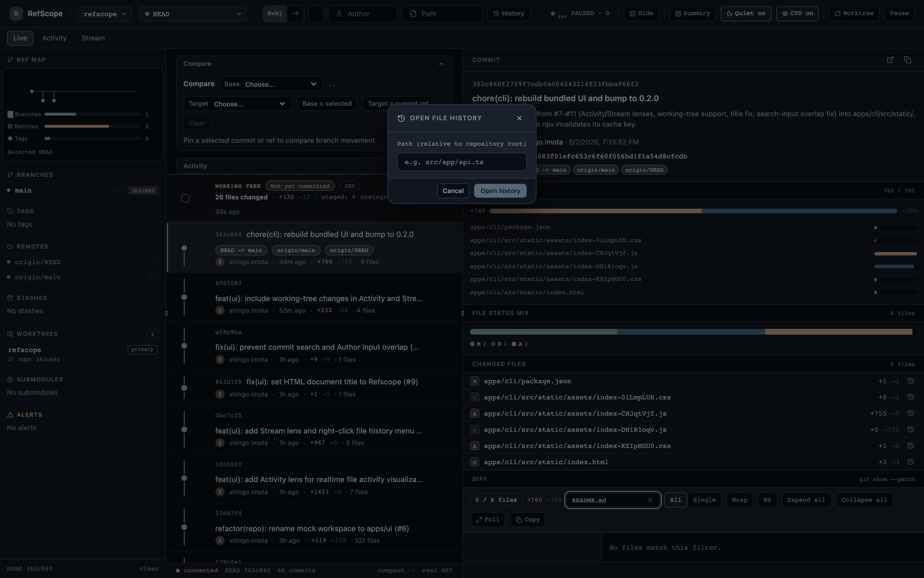Click the origin/main tag on commit 362c860
Screen dimensions: 924x578
click(295, 250)
